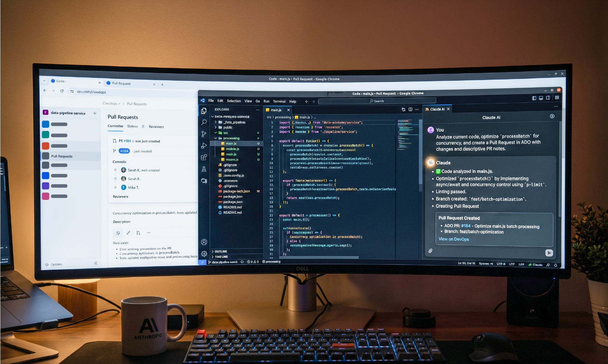This screenshot has height=364, width=608.
Task: Click the UTF-8 encoding in status bar
Action: click(501, 264)
